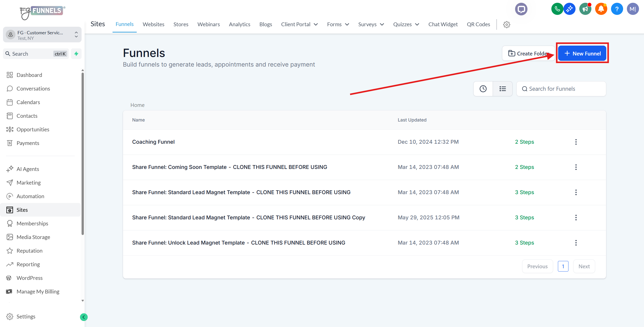Open Automation in the sidebar

(30, 196)
